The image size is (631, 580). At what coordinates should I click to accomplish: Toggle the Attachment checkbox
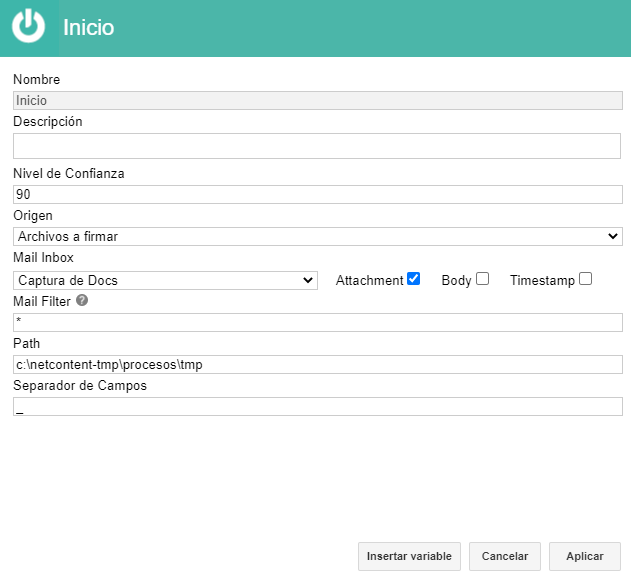(413, 279)
